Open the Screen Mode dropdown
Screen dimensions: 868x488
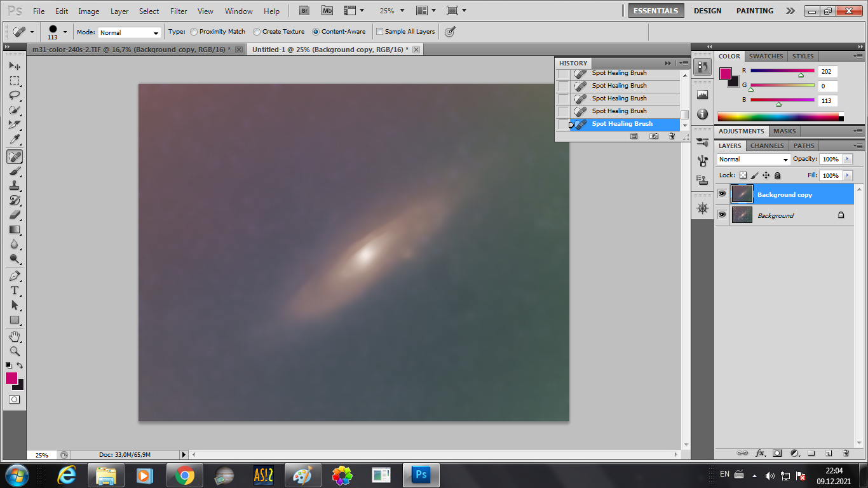(456, 11)
